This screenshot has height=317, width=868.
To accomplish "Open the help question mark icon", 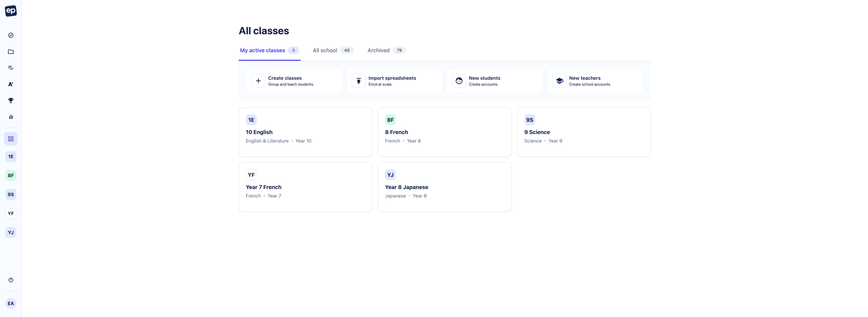I will click(x=11, y=280).
